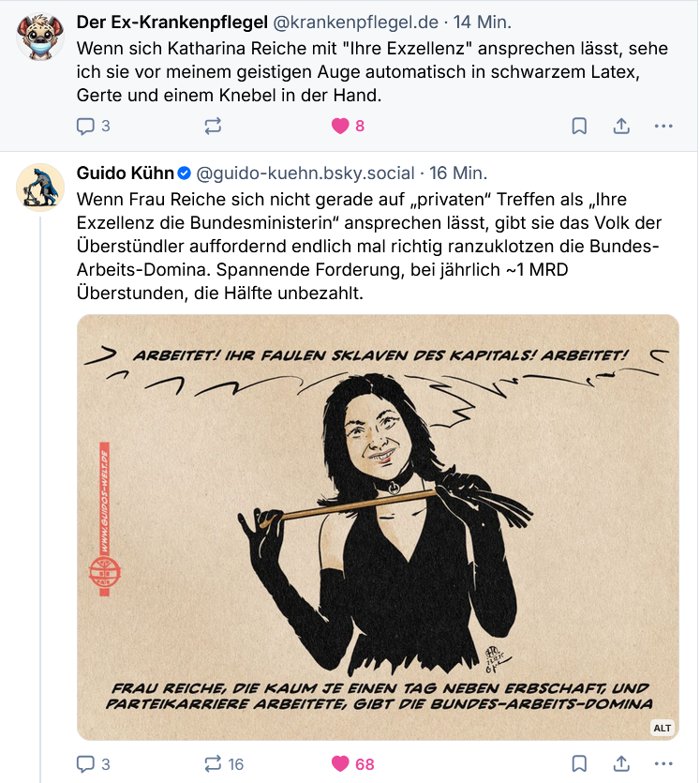
Task: Click the '16 Min.' timestamp on Guido's post
Action: pos(458,173)
